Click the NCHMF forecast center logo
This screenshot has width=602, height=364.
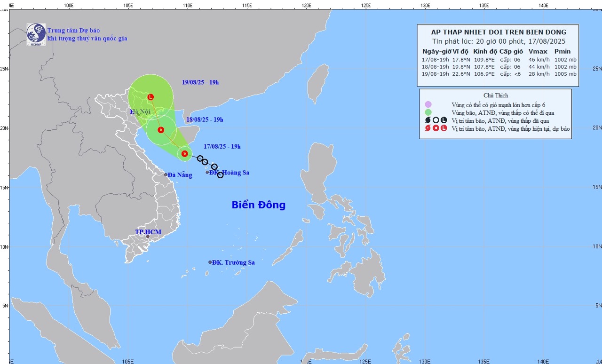tap(36, 34)
